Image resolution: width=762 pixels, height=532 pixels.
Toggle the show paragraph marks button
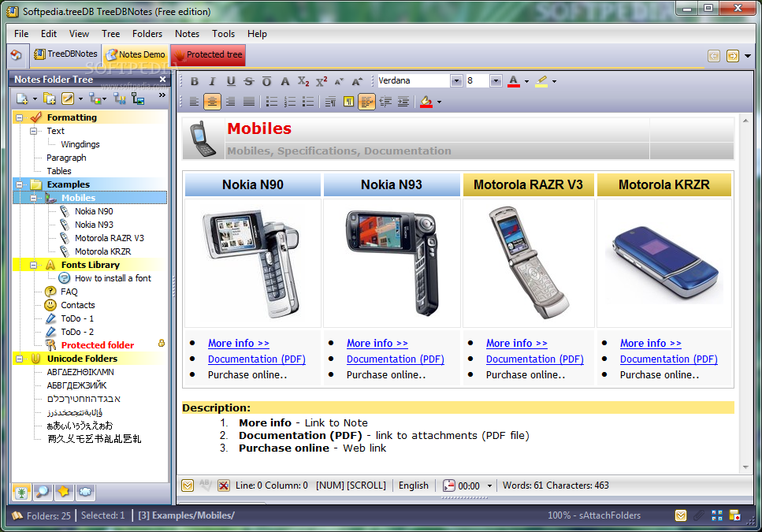point(348,102)
